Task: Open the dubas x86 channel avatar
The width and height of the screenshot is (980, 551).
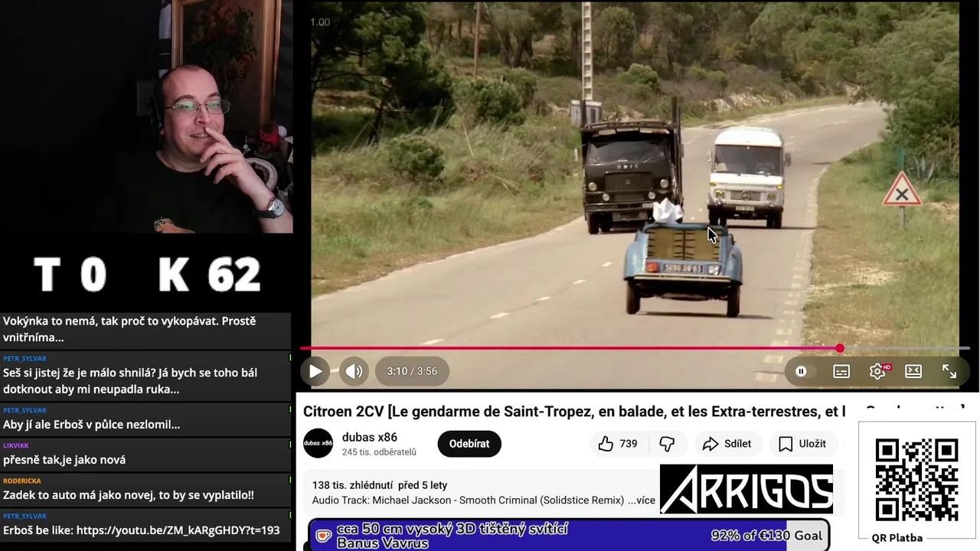Action: pyautogui.click(x=318, y=444)
